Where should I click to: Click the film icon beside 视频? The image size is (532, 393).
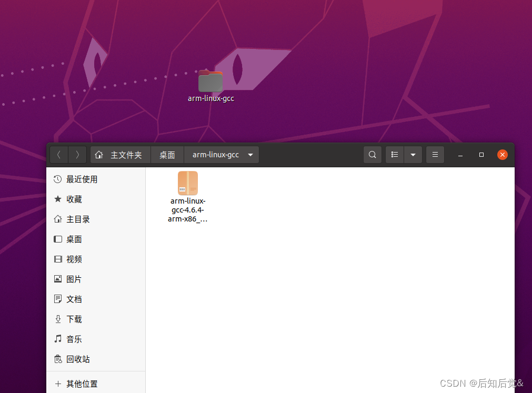click(x=58, y=259)
